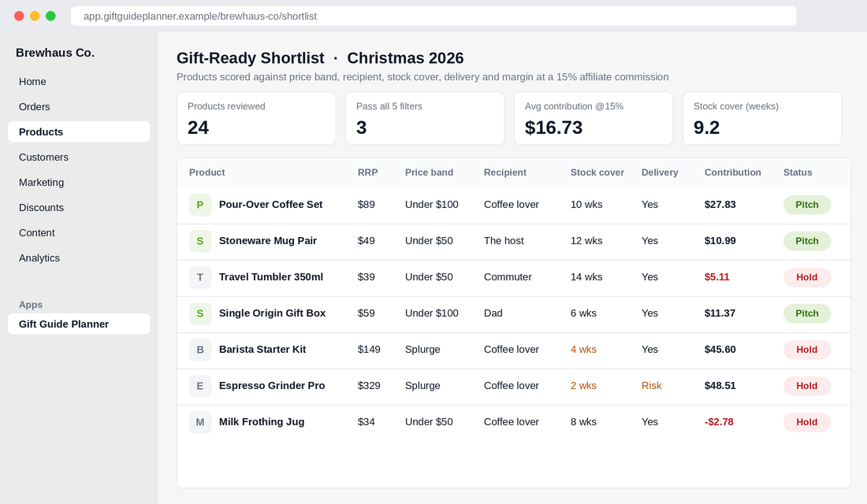Click the Hold badge for Milk Frothing Jug

tap(807, 421)
